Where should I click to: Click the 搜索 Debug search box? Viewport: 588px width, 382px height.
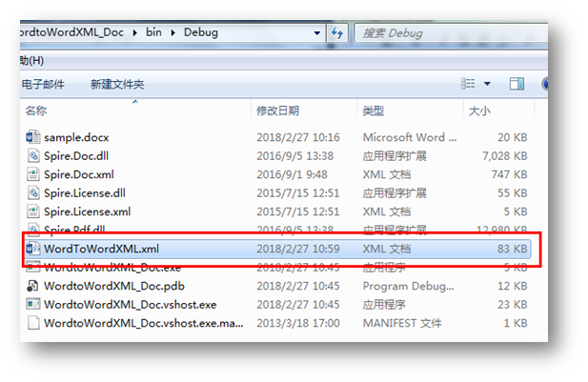tap(451, 33)
